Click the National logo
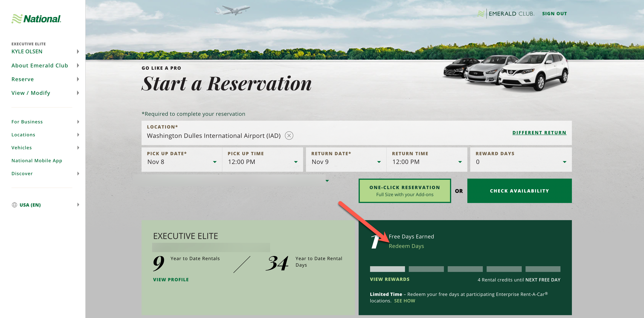 coord(36,19)
